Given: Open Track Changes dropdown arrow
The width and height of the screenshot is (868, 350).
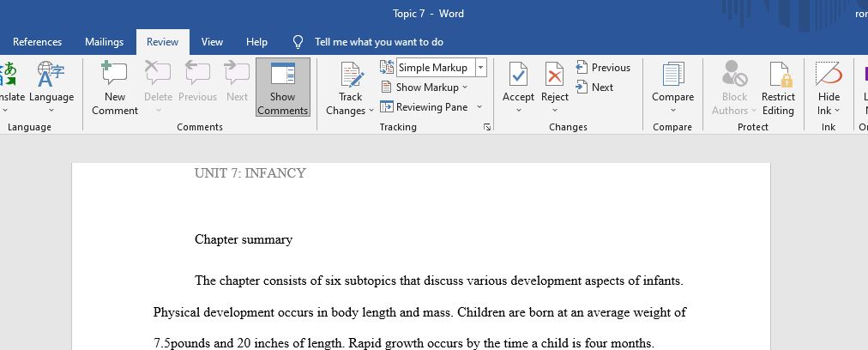Looking at the screenshot, I should coord(371,111).
